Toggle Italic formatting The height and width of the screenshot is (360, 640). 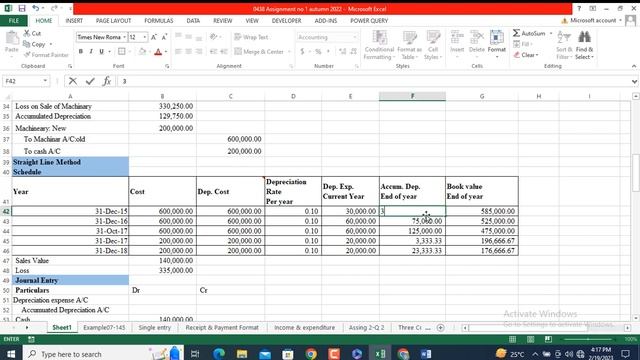[91, 51]
